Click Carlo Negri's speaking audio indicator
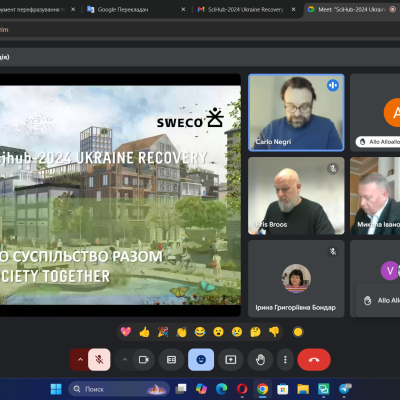Screen dimensions: 400x400 (x=333, y=85)
